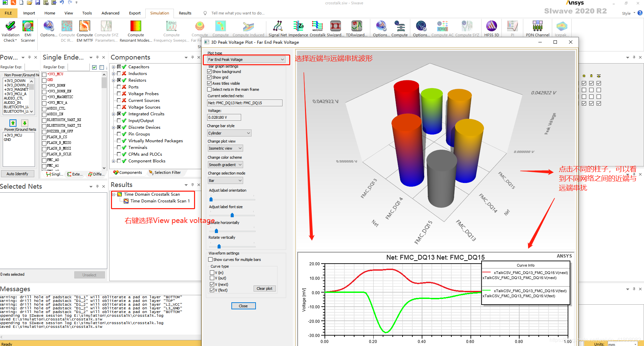Click the Auto Identify button
The height and width of the screenshot is (346, 644).
click(x=17, y=174)
